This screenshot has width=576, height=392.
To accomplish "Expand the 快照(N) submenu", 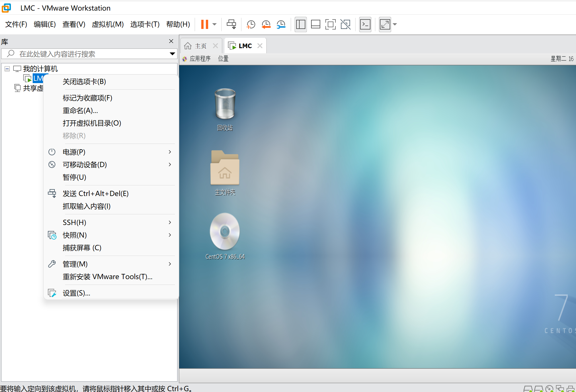I will [111, 235].
